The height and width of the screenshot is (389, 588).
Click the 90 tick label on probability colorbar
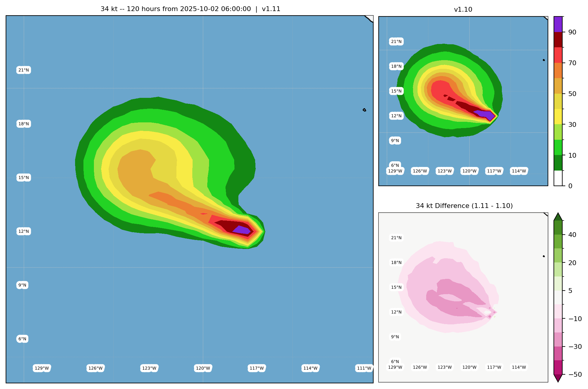[572, 32]
